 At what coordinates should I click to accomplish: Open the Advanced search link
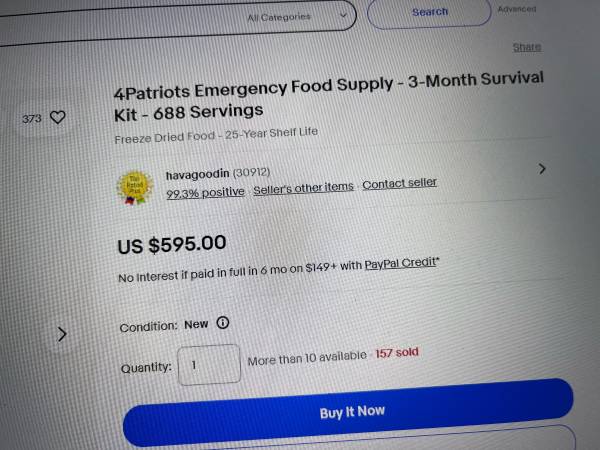(517, 9)
